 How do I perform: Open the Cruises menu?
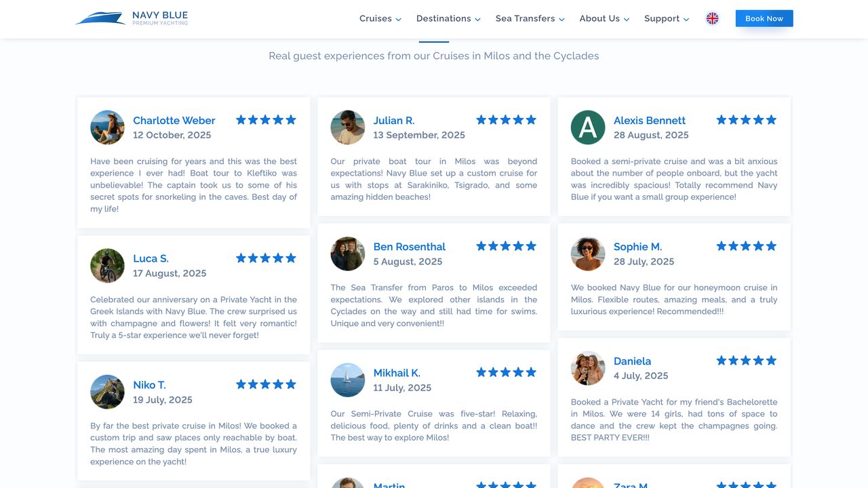(x=380, y=18)
